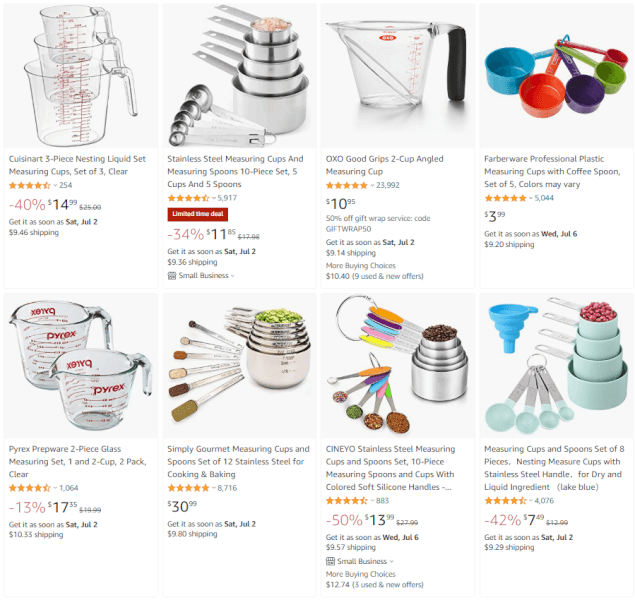Open Simply Gourmet Measuring Cups and Spoons listing
635x600 pixels.
pyautogui.click(x=238, y=462)
